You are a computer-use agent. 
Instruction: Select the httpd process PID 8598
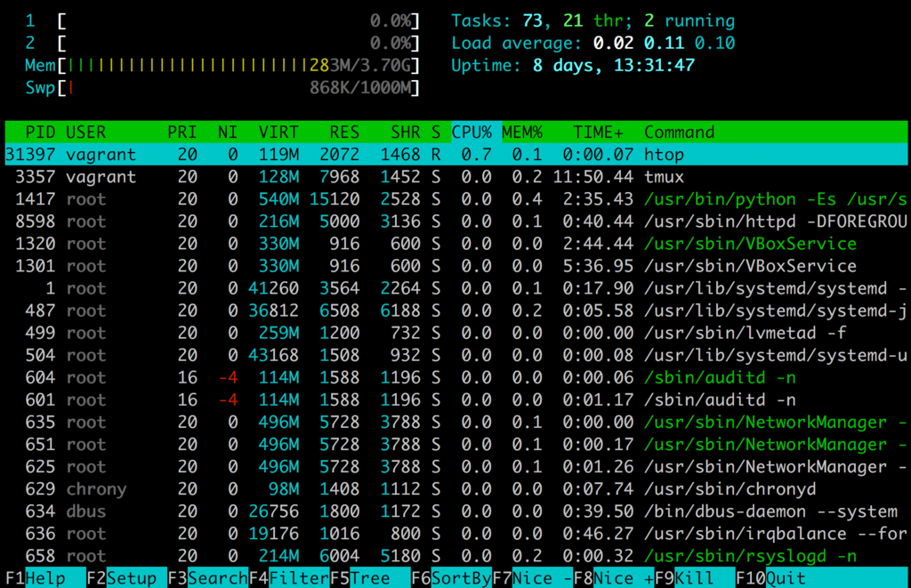pyautogui.click(x=456, y=222)
